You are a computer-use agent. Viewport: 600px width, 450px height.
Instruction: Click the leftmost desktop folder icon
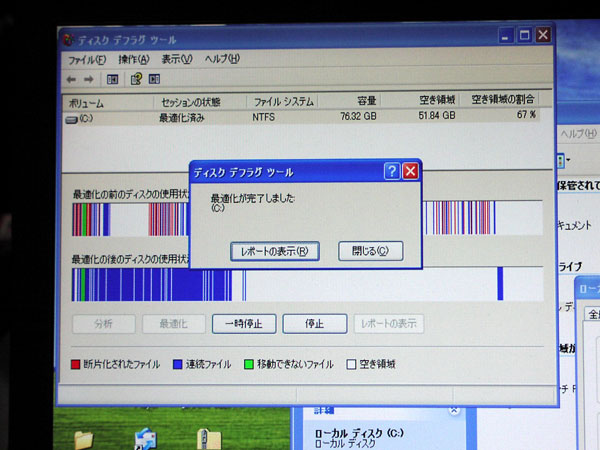pos(83,440)
